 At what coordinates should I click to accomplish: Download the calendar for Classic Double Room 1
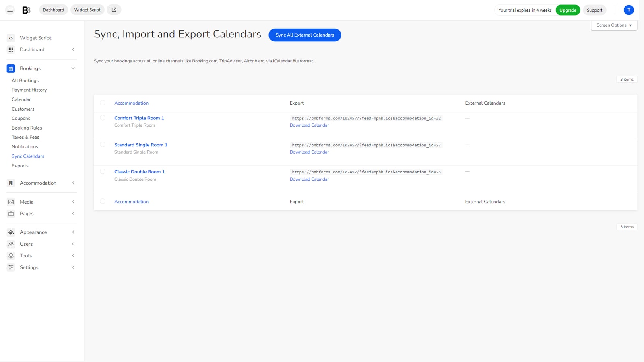(309, 179)
